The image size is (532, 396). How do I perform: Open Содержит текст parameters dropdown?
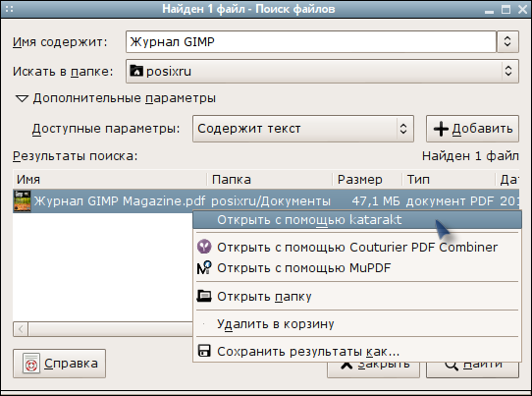point(303,129)
